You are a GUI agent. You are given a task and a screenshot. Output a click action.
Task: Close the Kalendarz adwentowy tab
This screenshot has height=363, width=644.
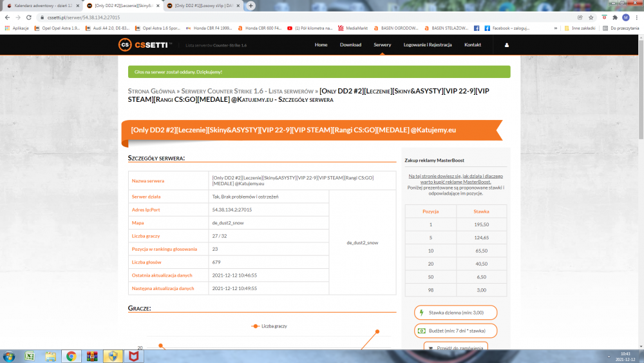click(x=78, y=6)
